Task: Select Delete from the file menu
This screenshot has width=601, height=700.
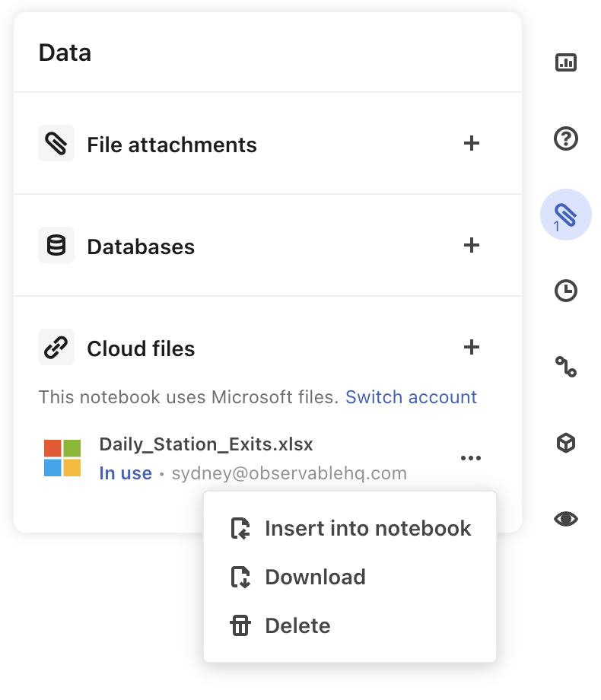Action: click(x=297, y=625)
